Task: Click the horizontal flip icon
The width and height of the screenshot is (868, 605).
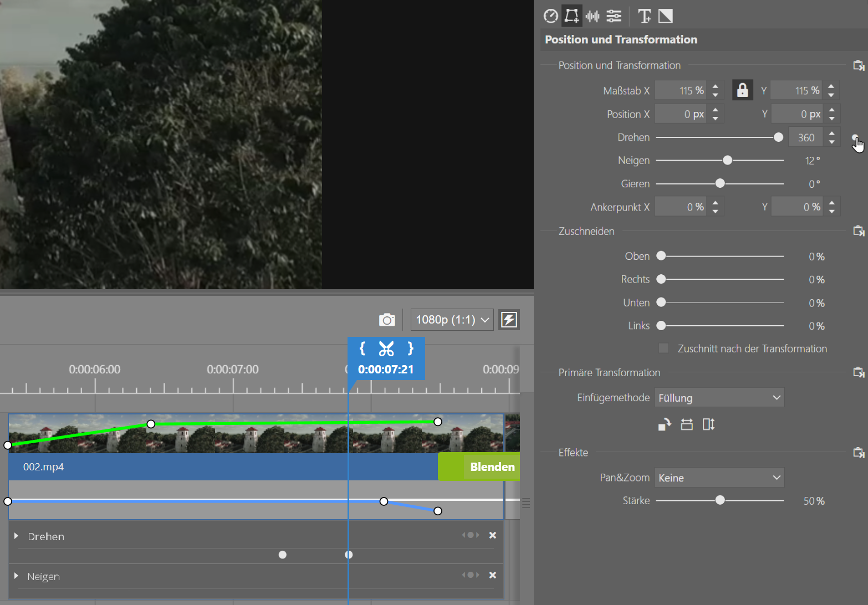Action: coord(687,424)
